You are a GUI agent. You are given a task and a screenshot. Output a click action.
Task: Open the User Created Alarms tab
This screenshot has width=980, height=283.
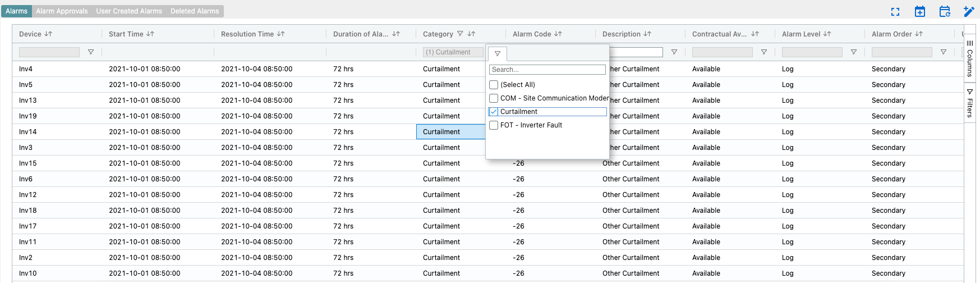coord(129,11)
